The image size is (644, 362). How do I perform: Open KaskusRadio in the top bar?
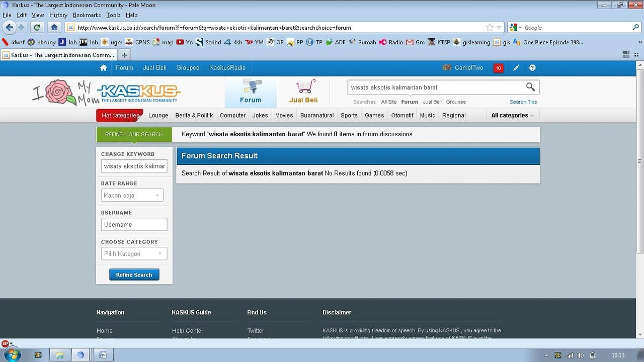(x=227, y=68)
